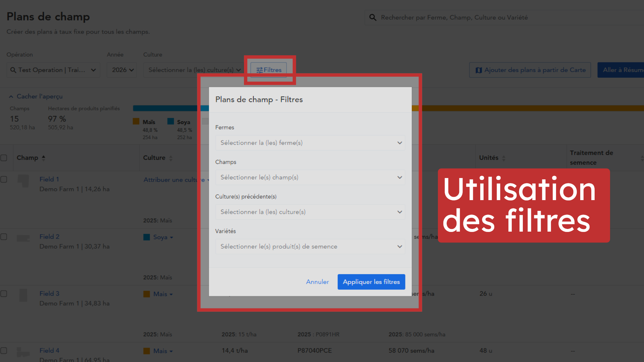Click Aller à Résumé button
The height and width of the screenshot is (362, 644).
621,70
